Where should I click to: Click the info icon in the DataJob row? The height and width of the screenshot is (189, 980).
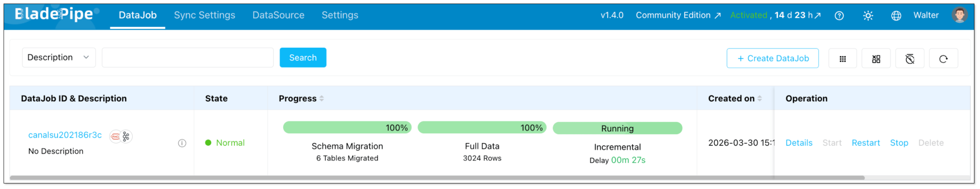pyautogui.click(x=182, y=143)
